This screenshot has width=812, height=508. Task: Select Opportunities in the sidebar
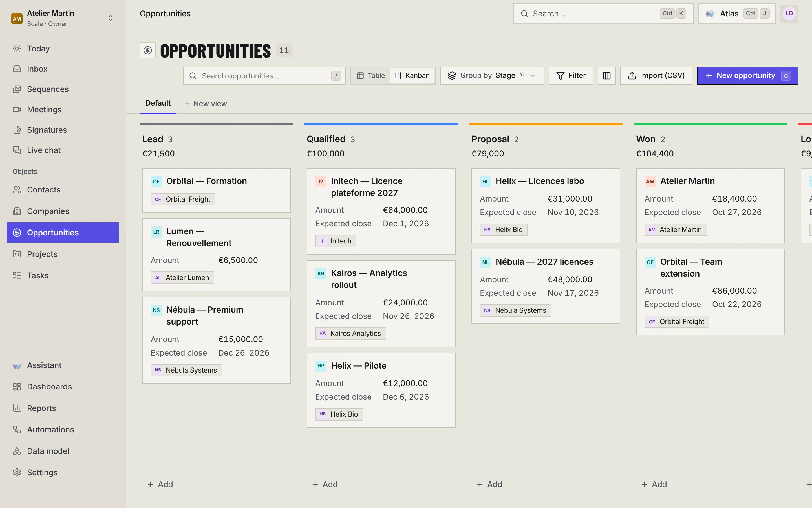coord(63,233)
